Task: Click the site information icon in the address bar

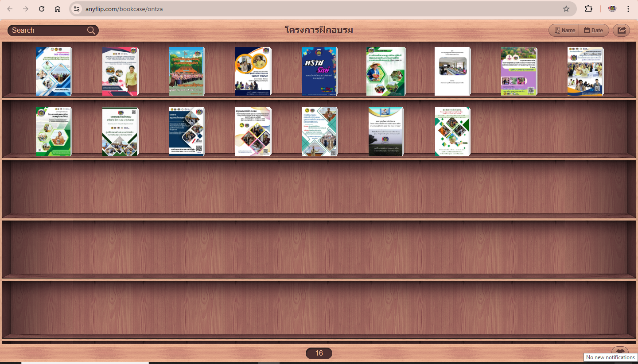Action: (77, 9)
